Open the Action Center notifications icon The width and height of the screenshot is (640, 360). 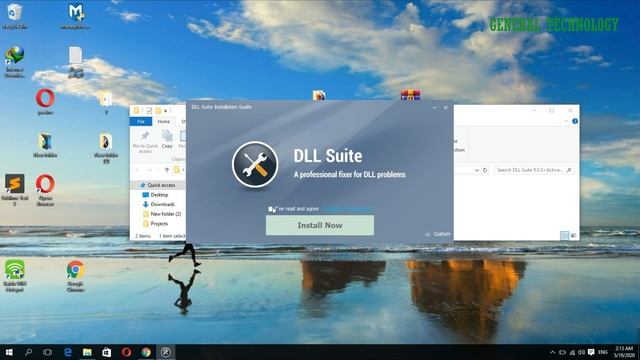pyautogui.click(x=591, y=352)
